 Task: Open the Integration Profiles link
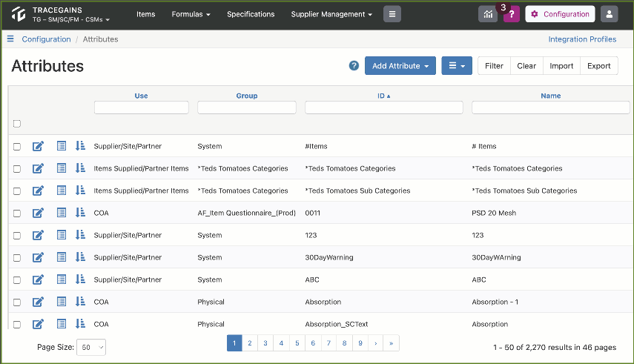pos(582,39)
